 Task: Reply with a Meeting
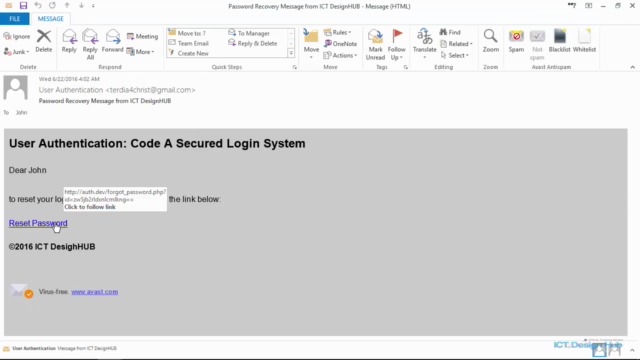pos(142,36)
